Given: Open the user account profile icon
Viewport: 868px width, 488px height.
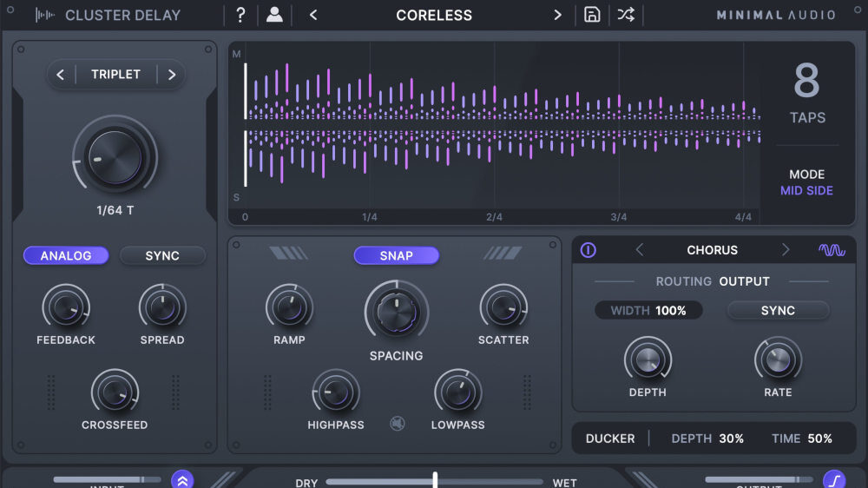Looking at the screenshot, I should click(274, 15).
